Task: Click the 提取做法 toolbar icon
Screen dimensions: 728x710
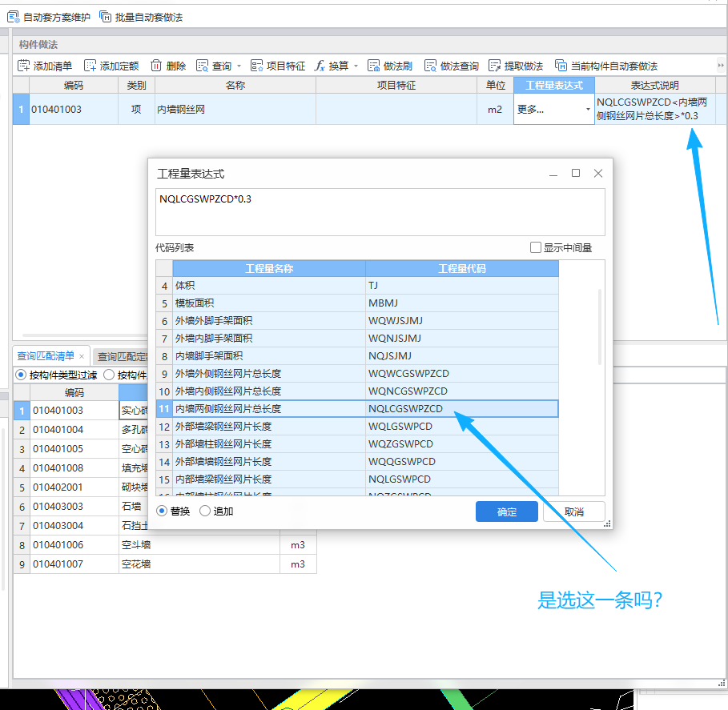Action: (x=494, y=66)
